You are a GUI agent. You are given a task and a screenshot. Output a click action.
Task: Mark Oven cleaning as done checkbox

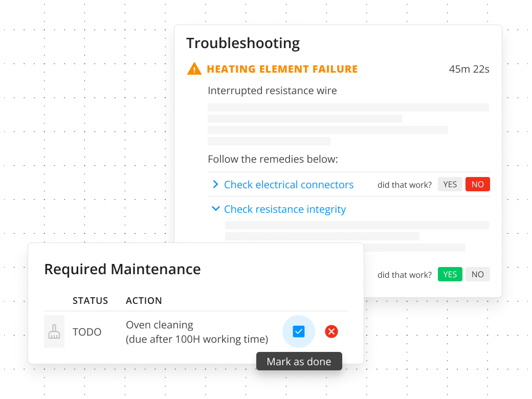click(299, 331)
